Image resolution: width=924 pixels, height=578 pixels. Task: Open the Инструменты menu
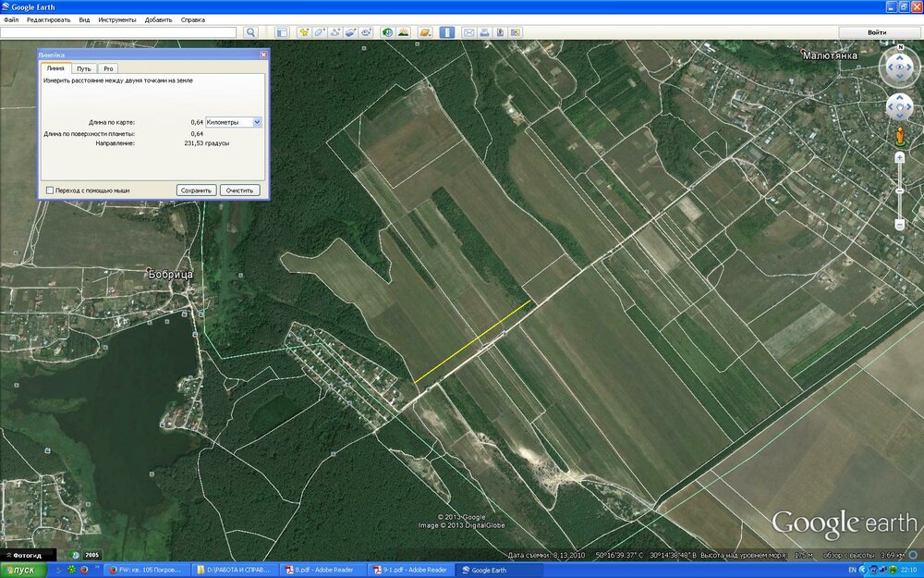coord(117,19)
